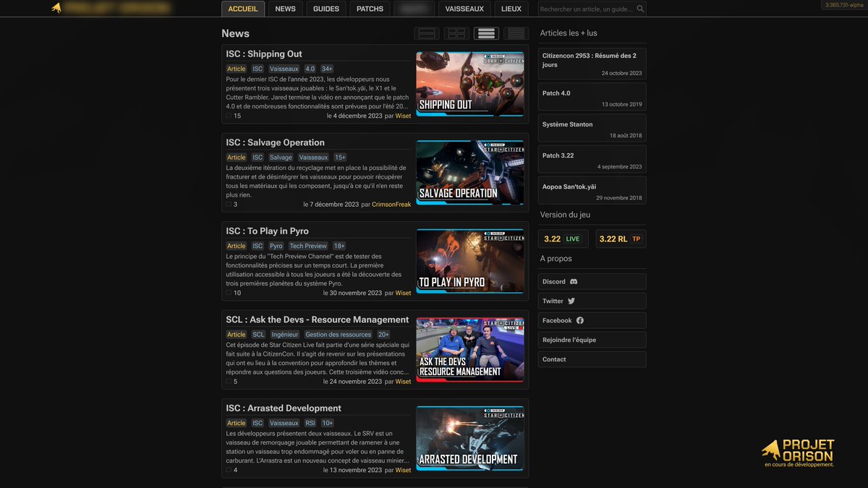Open the Ask the Devs Resource Management thumbnail
Viewport: 868px width, 488px height.
(x=470, y=350)
